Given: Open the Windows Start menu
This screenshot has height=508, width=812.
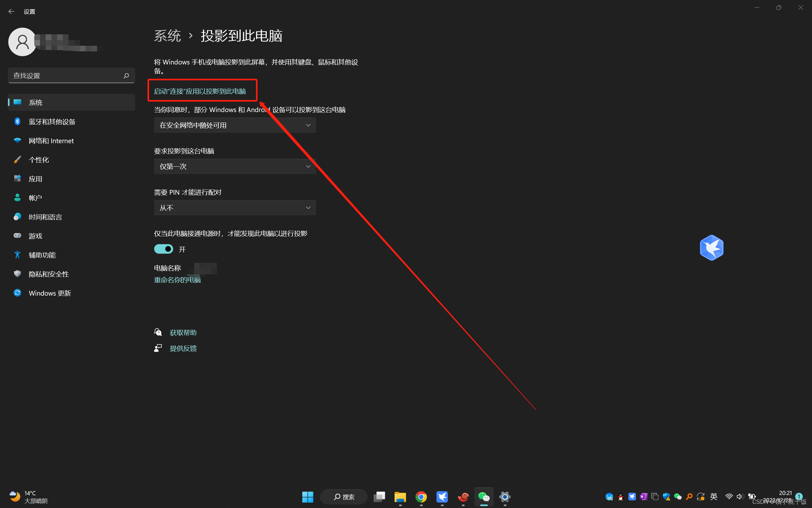Looking at the screenshot, I should click(308, 497).
